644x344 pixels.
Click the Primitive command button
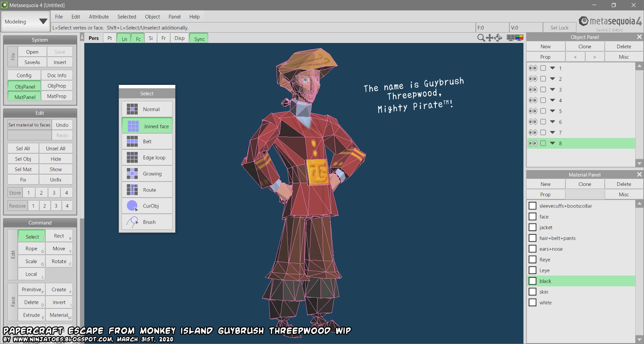(x=31, y=289)
